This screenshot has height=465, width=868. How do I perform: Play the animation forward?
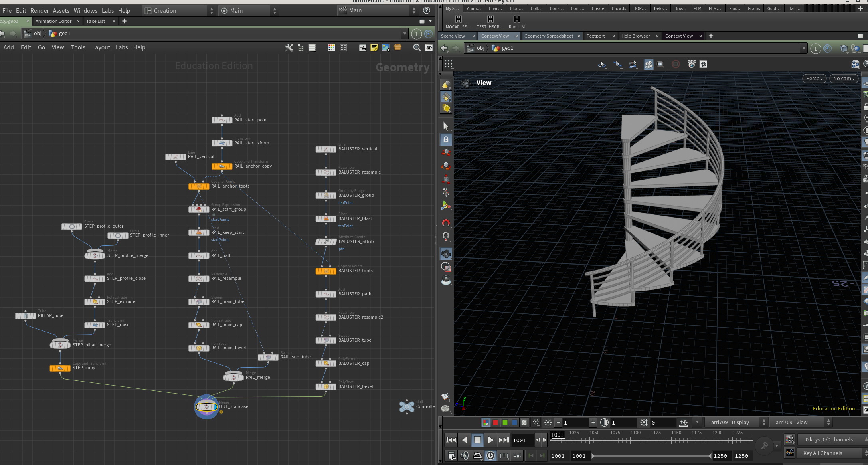(490, 440)
